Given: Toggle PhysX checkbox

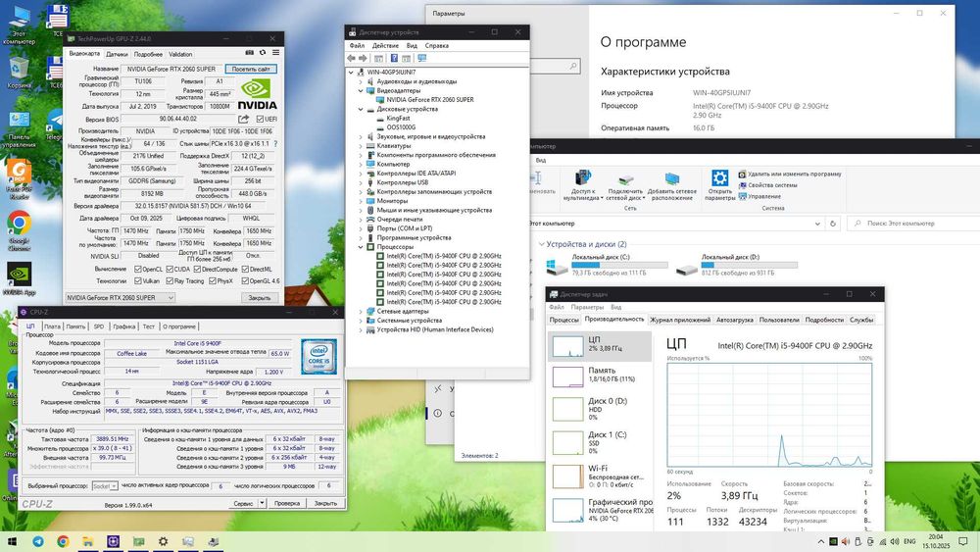Looking at the screenshot, I should pyautogui.click(x=213, y=281).
